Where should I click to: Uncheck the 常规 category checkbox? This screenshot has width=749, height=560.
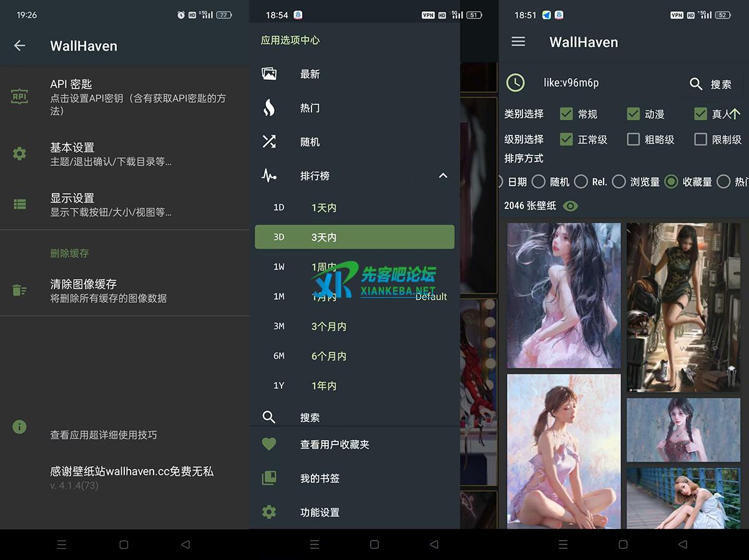coord(566,114)
